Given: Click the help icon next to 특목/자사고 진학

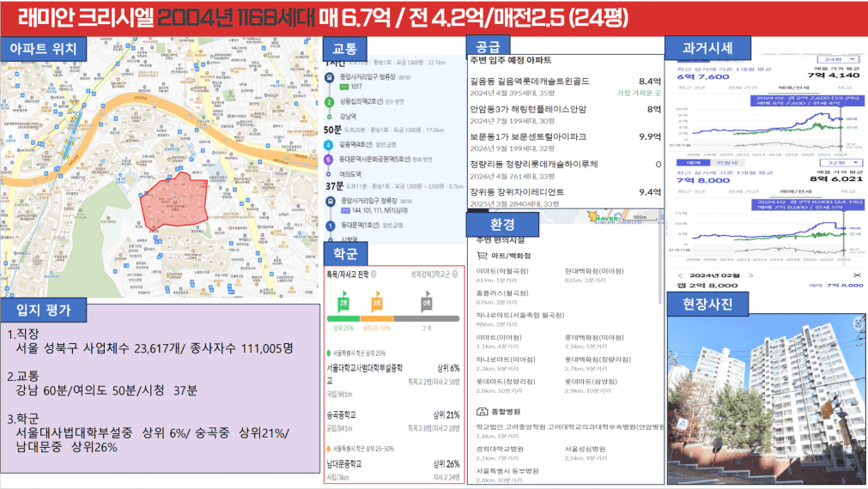Looking at the screenshot, I should coord(373,275).
